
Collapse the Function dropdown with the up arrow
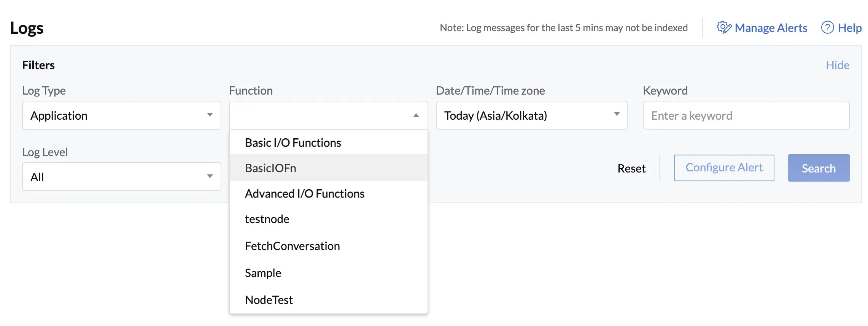[x=416, y=116]
